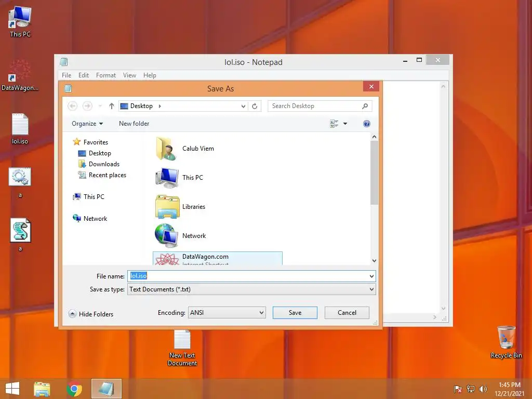
Task: Select New Text Document desktop icon
Action: coord(182,348)
